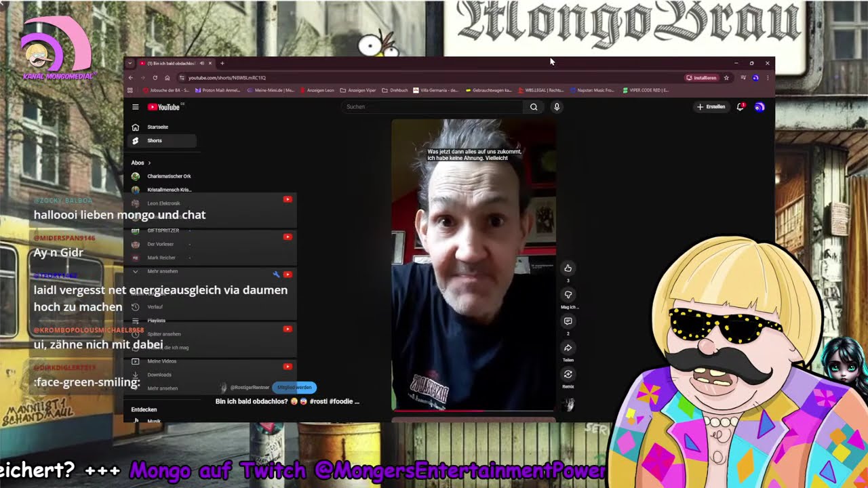This screenshot has height=488, width=868.
Task: Open the comments of the short
Action: pos(568,321)
